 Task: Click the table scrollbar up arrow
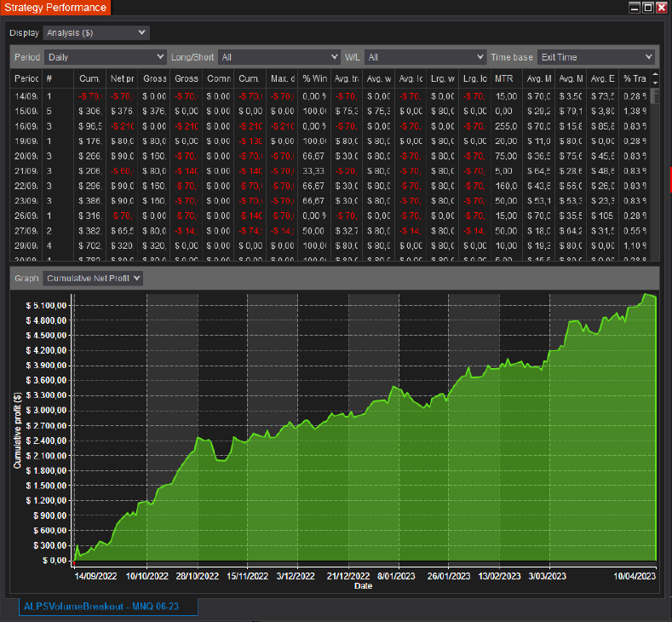coord(655,75)
